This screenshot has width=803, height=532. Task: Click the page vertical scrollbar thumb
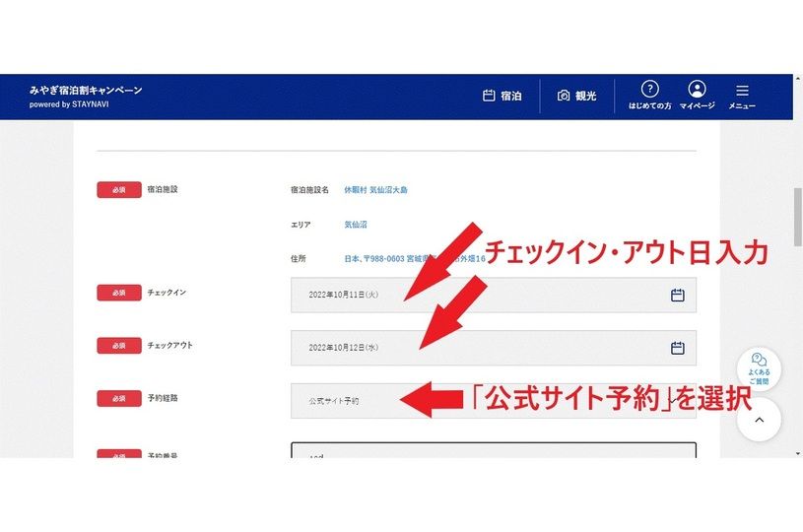(797, 217)
